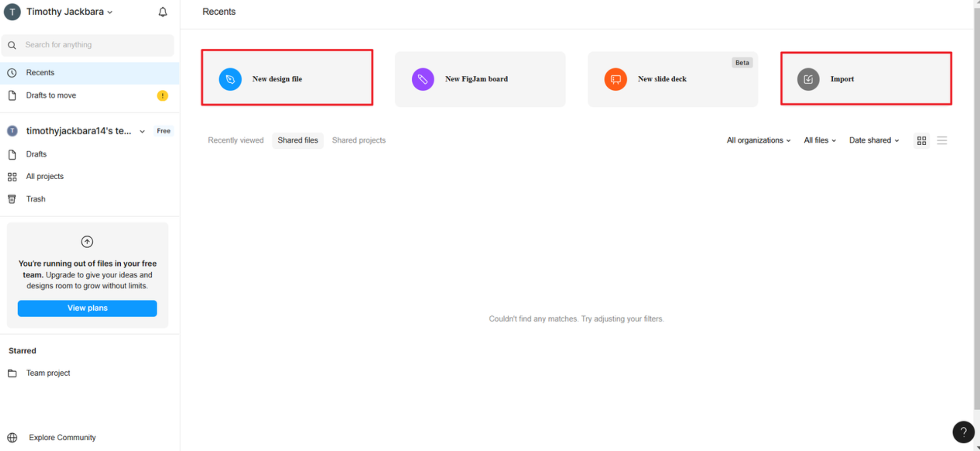Click the blue New design file icon

(230, 79)
